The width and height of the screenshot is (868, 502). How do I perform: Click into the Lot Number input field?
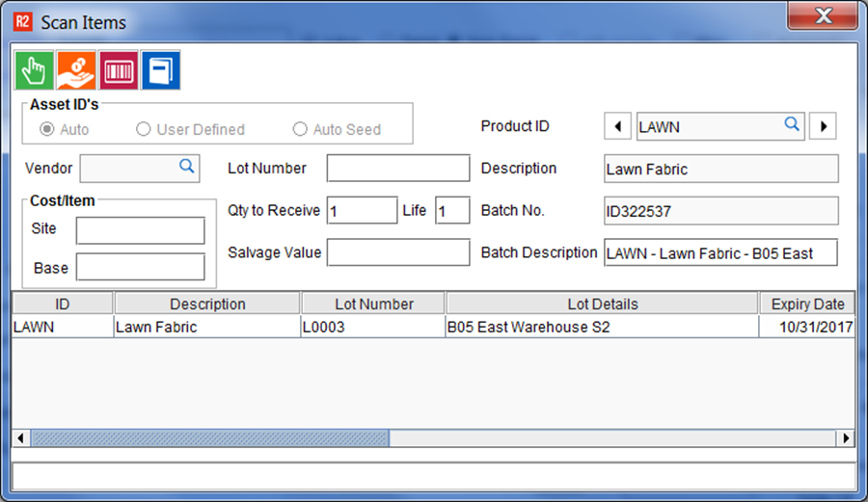pyautogui.click(x=397, y=168)
